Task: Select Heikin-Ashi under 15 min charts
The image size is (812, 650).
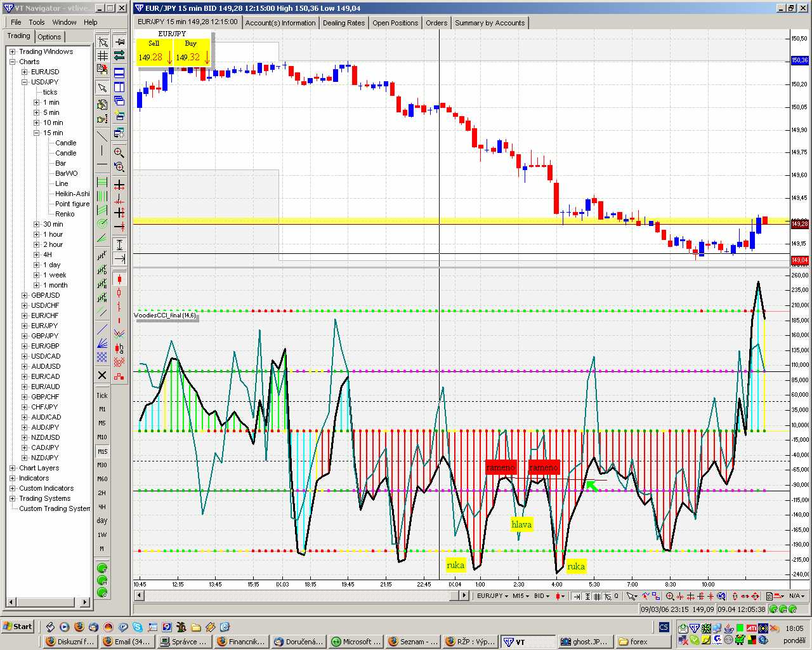Action: pyautogui.click(x=72, y=194)
